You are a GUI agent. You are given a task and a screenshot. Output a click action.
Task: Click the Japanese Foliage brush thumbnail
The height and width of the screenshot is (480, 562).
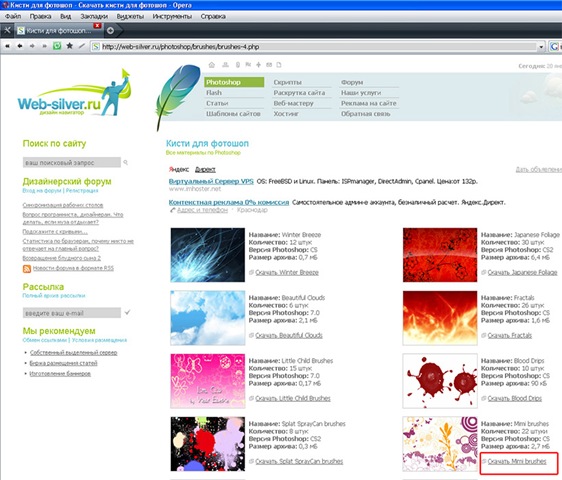440,255
